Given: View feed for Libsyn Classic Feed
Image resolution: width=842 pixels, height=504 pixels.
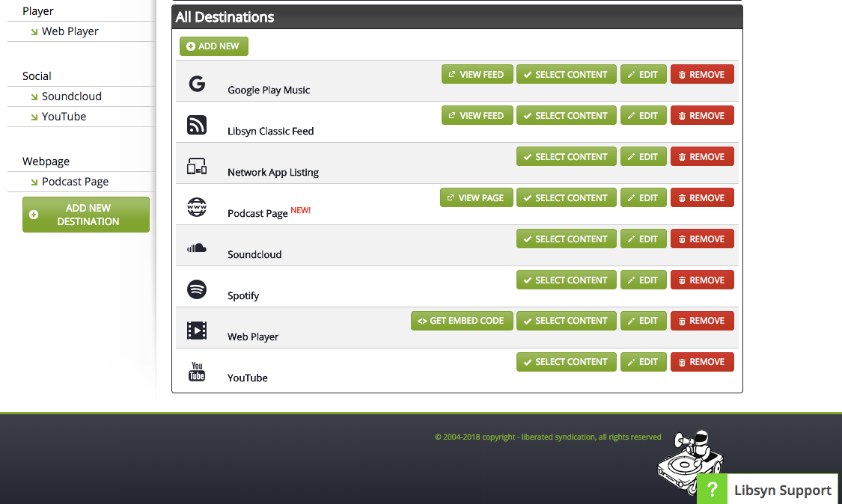Looking at the screenshot, I should click(477, 115).
